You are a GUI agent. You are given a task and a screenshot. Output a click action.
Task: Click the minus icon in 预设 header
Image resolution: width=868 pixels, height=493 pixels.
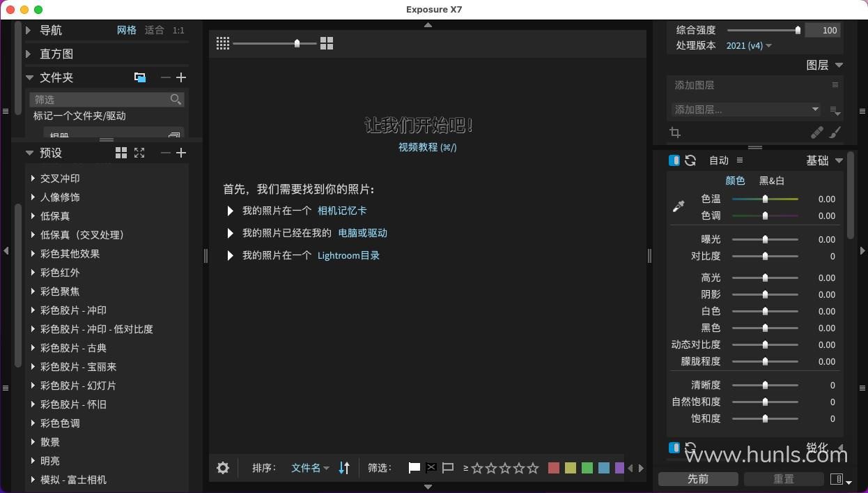pos(165,153)
